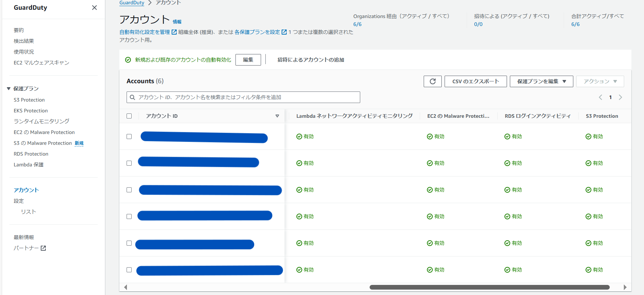Select the sixth account row checkbox
The image size is (644, 295).
click(x=129, y=270)
